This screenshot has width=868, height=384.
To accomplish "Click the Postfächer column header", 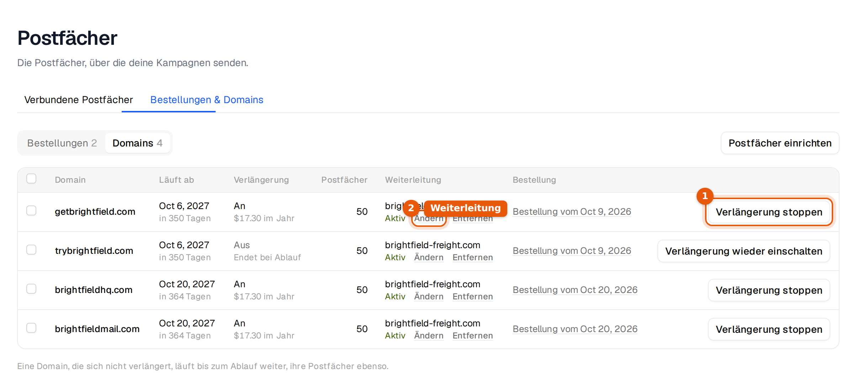I will (344, 180).
